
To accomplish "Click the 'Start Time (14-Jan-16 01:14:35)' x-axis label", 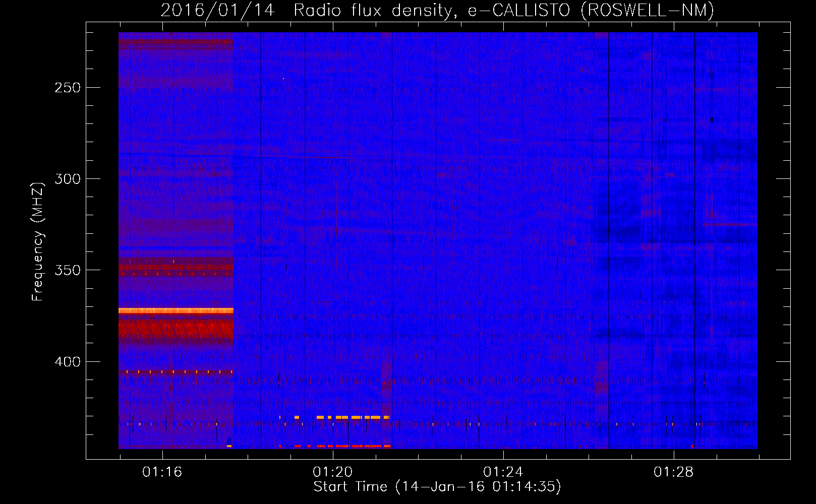I will [x=437, y=487].
